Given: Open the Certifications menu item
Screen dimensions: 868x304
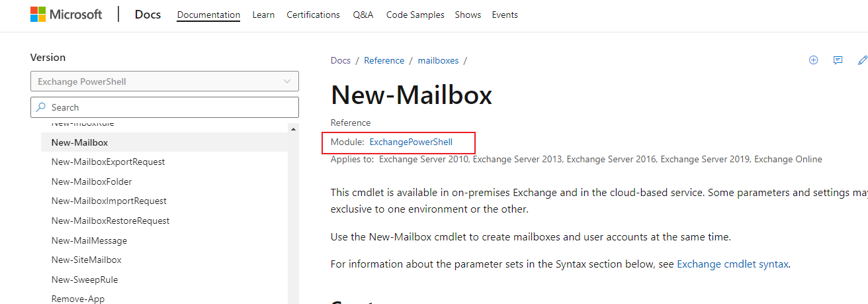Looking at the screenshot, I should 313,15.
